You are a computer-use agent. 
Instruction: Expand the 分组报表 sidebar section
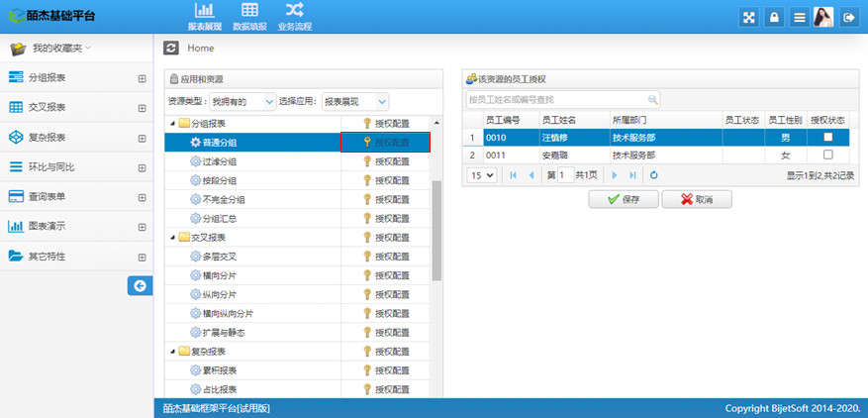coord(142,78)
